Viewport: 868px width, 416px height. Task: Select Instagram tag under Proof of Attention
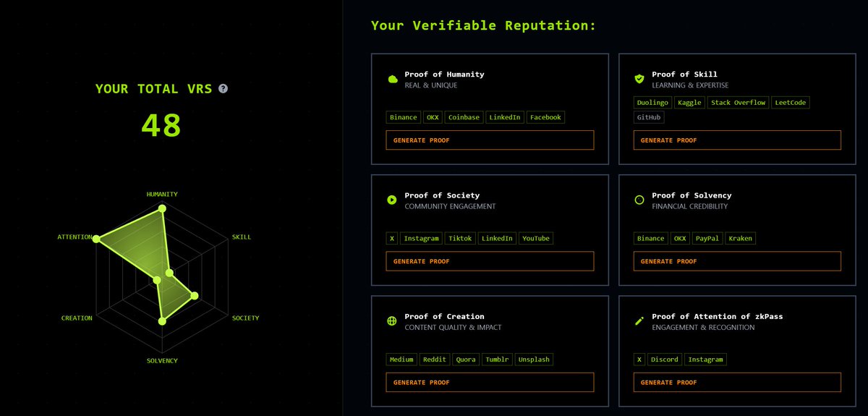[x=705, y=359]
